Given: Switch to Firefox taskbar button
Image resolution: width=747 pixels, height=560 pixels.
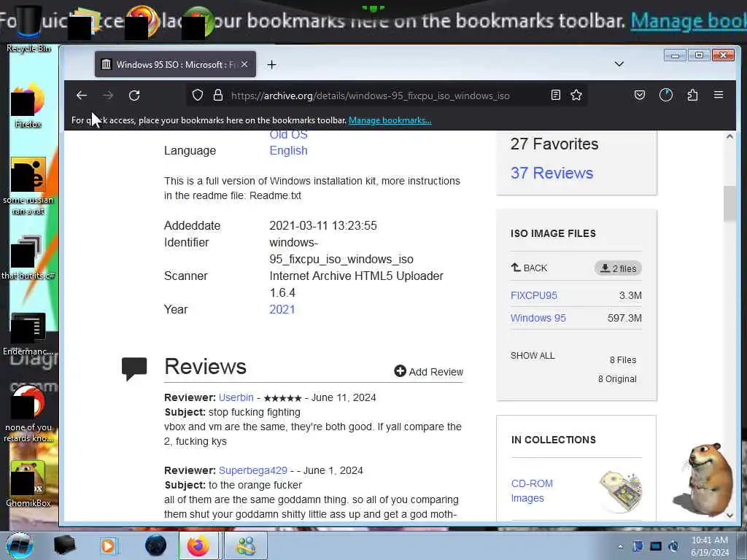Looking at the screenshot, I should 198,545.
